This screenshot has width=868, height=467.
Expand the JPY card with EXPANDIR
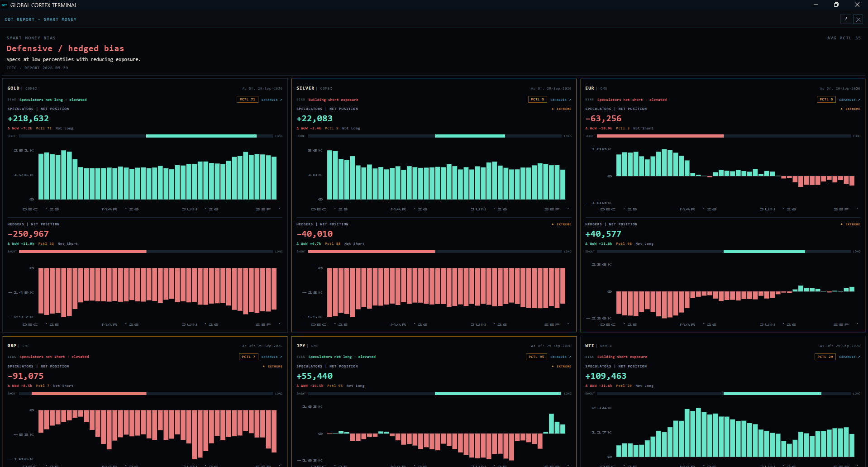click(561, 357)
